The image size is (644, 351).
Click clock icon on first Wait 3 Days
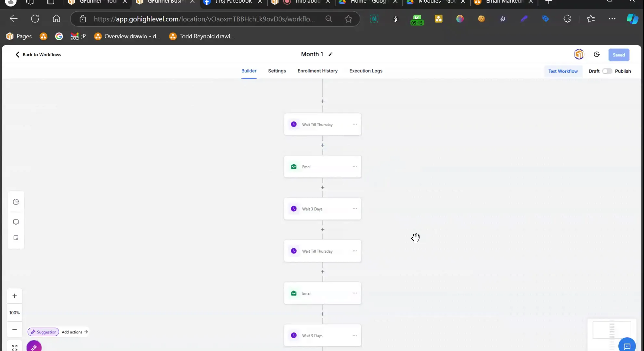294,209
